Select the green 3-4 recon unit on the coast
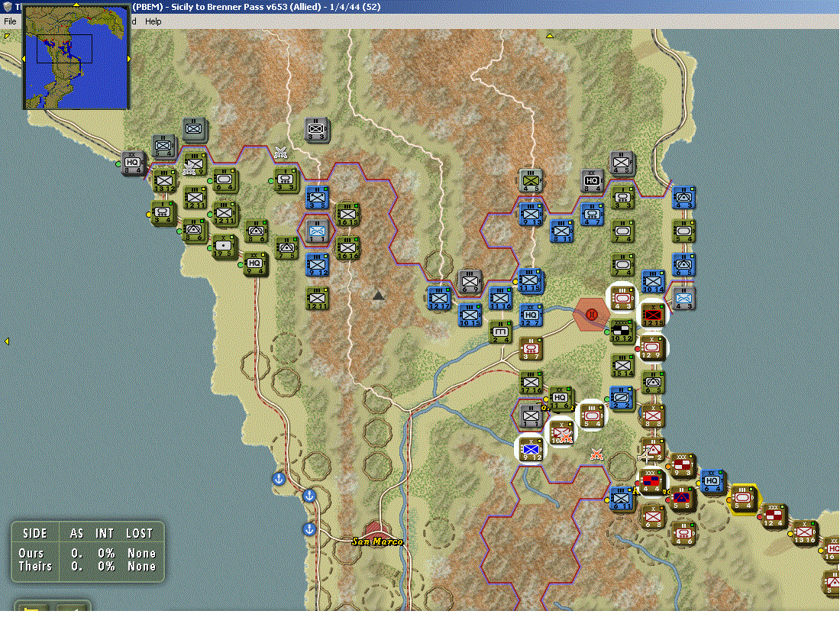840x640 pixels. [163, 213]
